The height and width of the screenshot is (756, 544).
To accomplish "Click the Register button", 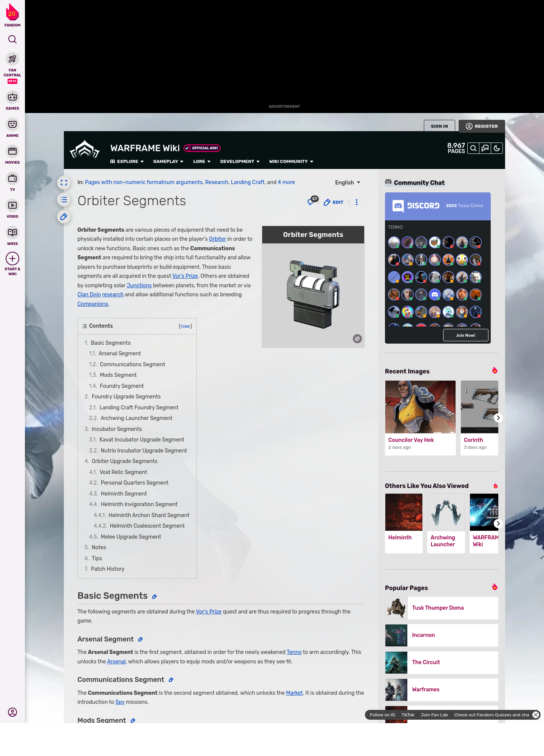I will tap(482, 126).
